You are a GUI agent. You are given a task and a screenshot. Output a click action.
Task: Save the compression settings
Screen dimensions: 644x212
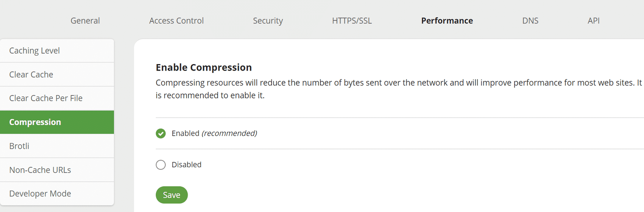coord(171,195)
